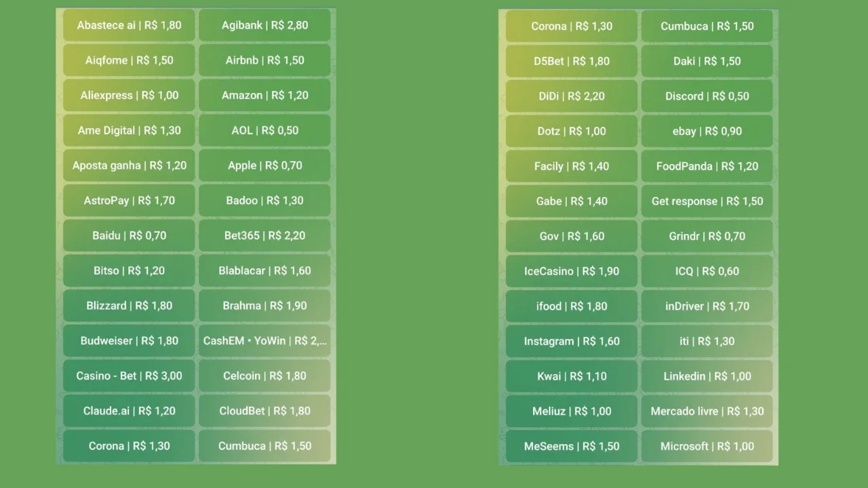The image size is (868, 488).
Task: Choose Blablacar at R$ 1,60
Action: coord(264,270)
